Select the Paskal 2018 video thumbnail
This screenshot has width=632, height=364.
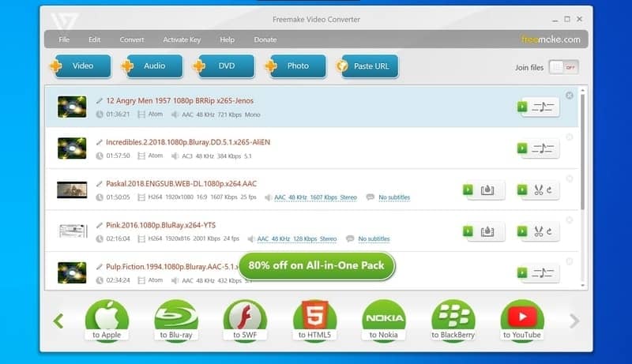72,190
